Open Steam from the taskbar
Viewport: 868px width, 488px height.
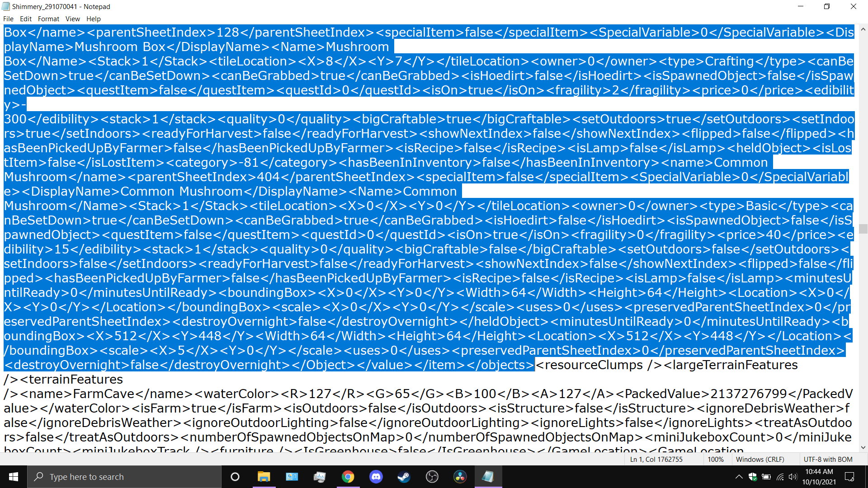pyautogui.click(x=404, y=477)
